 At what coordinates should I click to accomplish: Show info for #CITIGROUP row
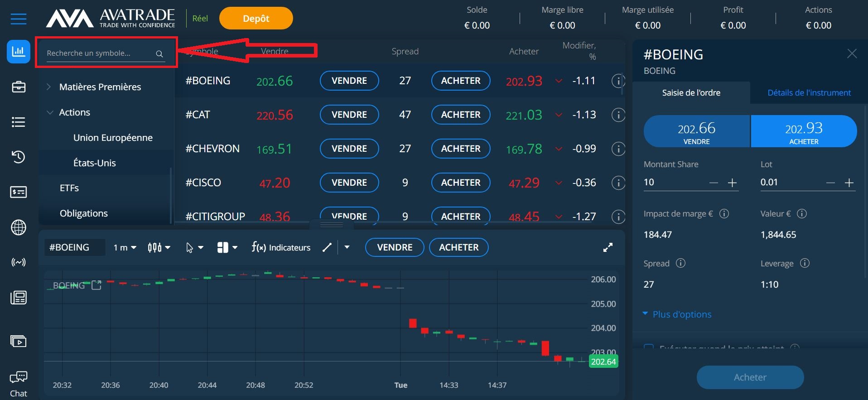(x=618, y=217)
